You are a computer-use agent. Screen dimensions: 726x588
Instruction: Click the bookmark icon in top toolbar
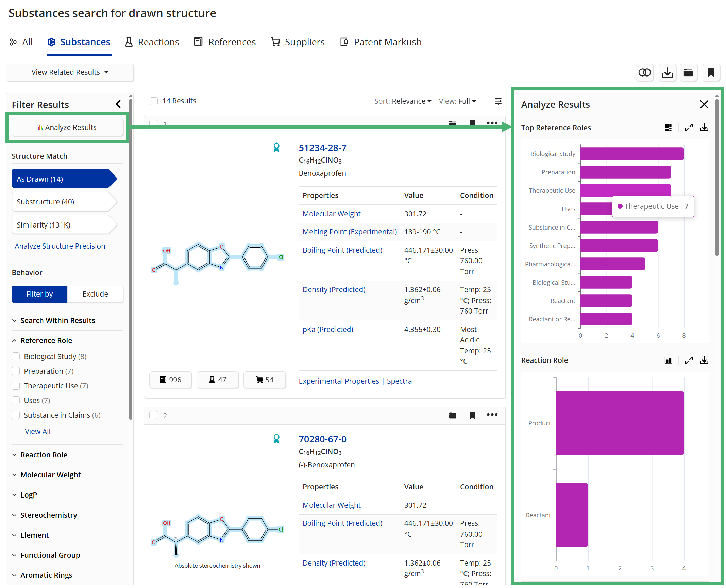click(x=711, y=72)
